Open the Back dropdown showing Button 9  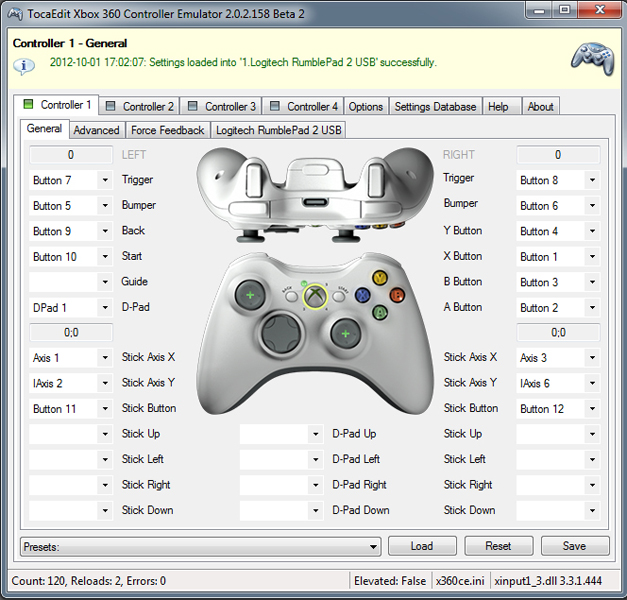(71, 231)
